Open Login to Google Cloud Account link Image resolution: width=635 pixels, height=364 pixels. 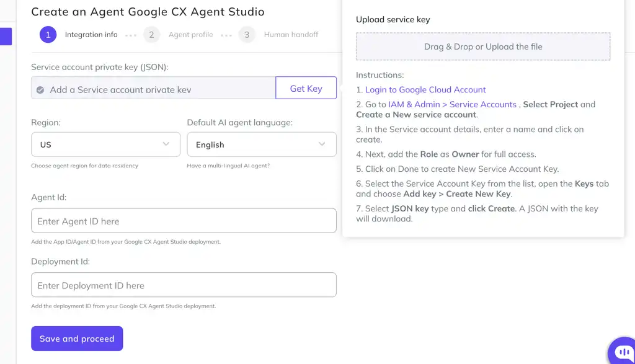point(425,89)
